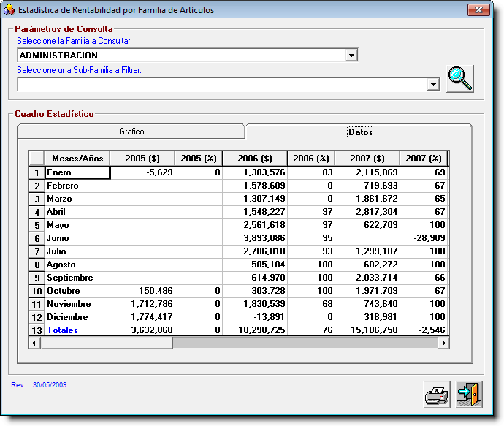The width and height of the screenshot is (504, 426).
Task: Select the Diciembre row cell
Action: tap(77, 317)
